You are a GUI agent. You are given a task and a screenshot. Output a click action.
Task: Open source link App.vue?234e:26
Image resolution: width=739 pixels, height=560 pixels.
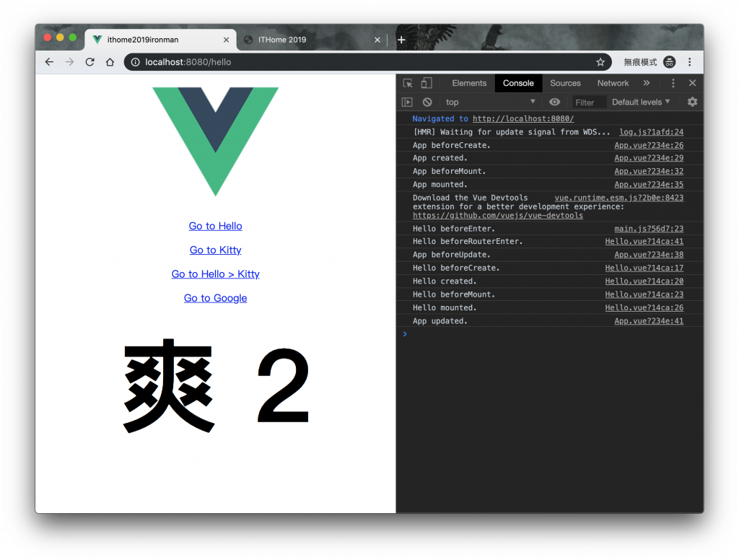pos(649,145)
